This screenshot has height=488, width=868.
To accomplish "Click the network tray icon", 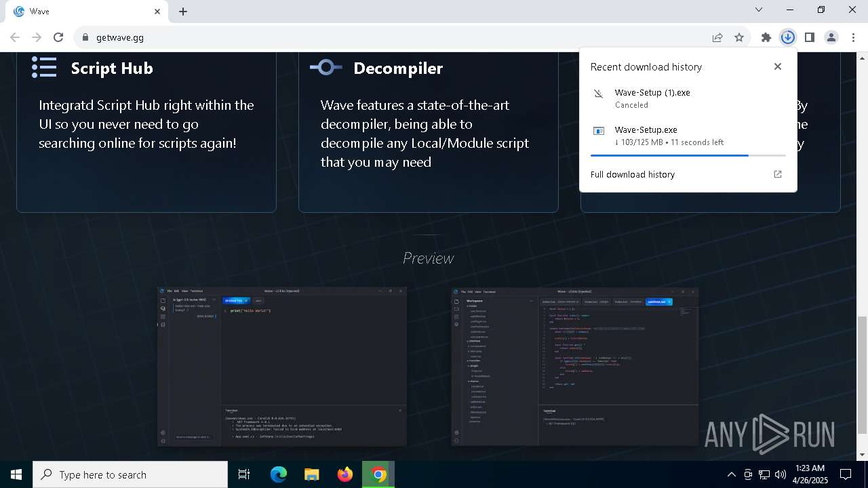I will pos(764,474).
